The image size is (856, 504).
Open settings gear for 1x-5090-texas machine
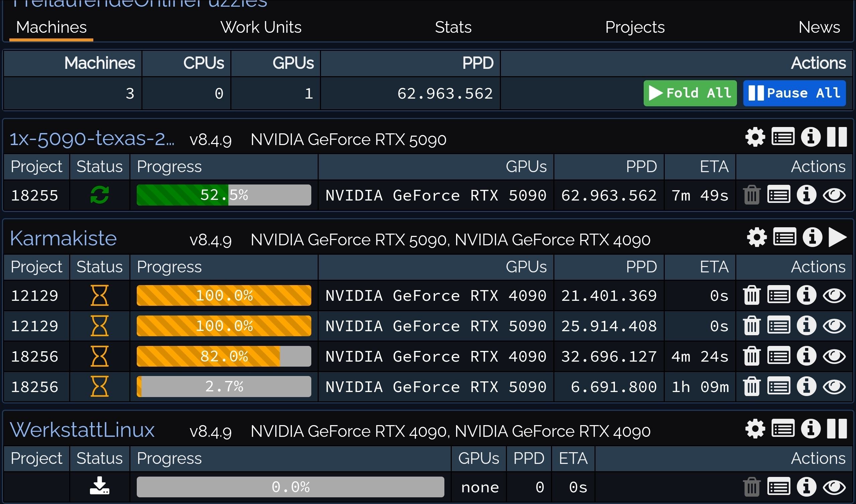[755, 137]
